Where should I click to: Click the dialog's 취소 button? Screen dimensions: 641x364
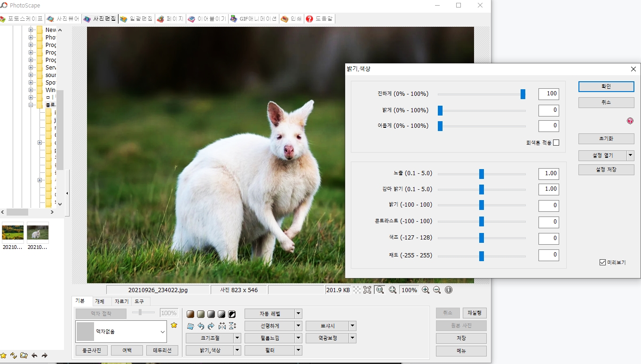coord(606,102)
